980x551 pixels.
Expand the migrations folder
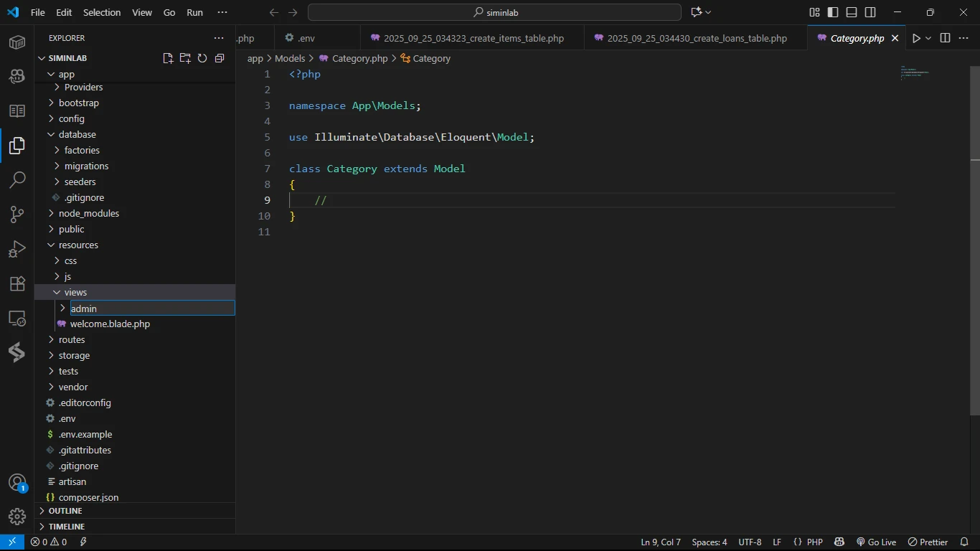click(x=86, y=166)
